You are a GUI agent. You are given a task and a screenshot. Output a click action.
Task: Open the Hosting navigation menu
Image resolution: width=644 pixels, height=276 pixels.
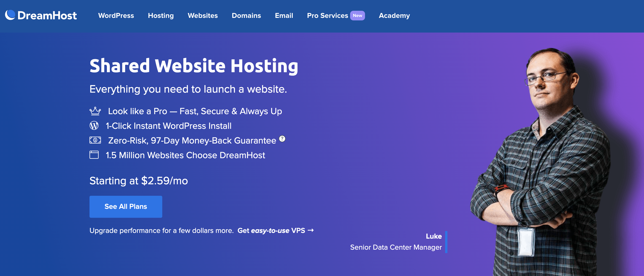pos(161,16)
